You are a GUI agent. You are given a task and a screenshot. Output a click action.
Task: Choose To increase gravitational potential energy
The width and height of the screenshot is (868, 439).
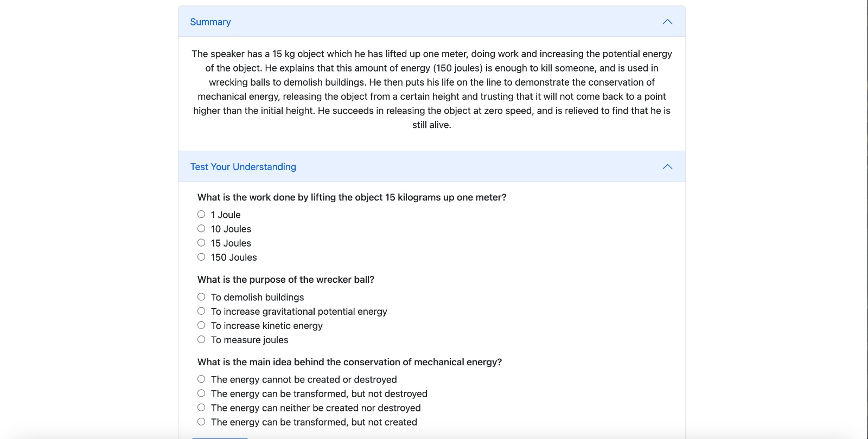tap(201, 311)
